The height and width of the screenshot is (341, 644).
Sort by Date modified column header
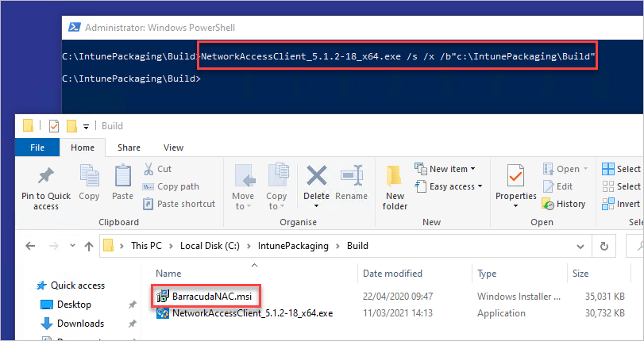pos(392,274)
